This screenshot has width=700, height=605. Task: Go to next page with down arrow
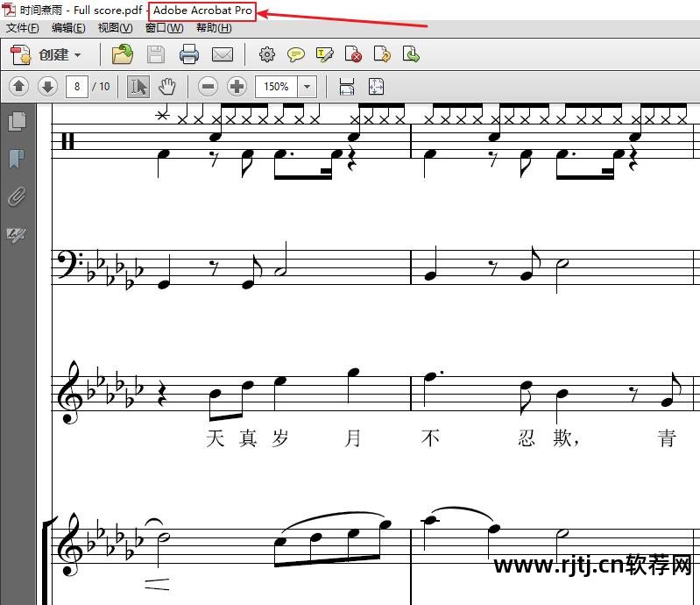click(48, 86)
